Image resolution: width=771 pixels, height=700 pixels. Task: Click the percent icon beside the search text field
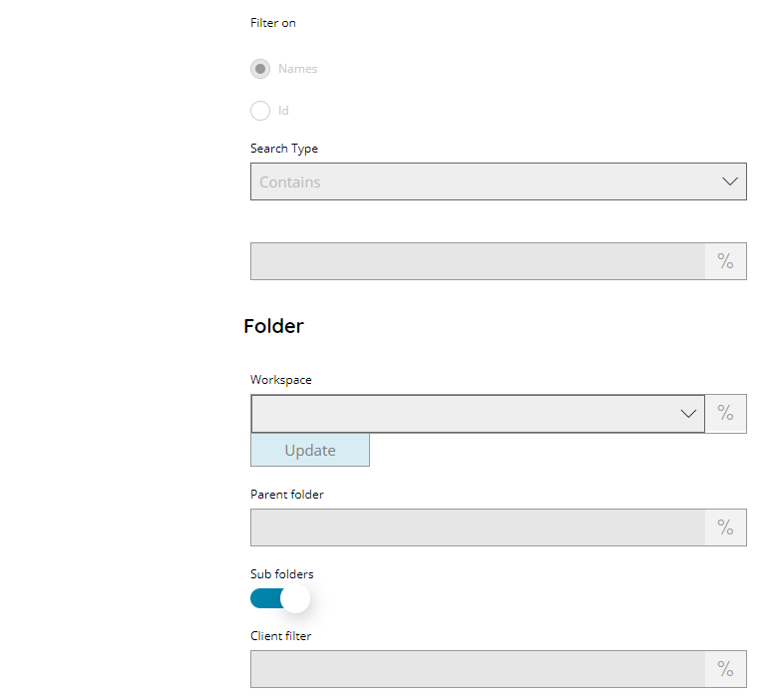tap(725, 261)
